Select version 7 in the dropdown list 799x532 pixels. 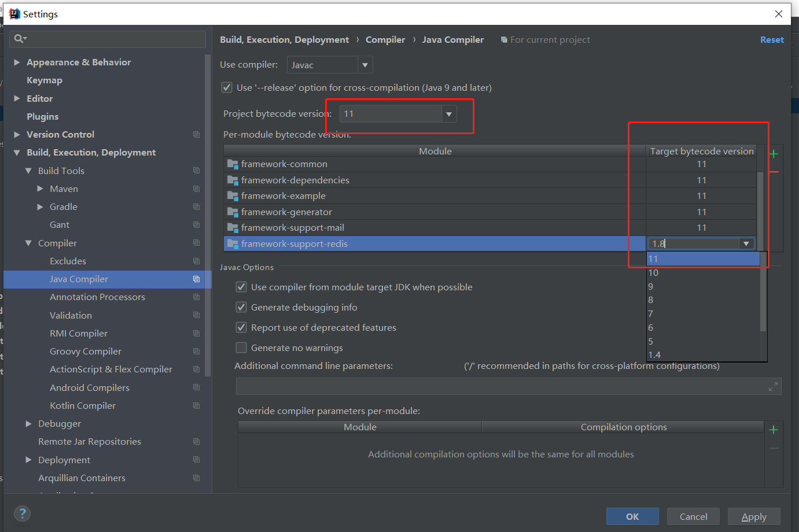coord(703,314)
